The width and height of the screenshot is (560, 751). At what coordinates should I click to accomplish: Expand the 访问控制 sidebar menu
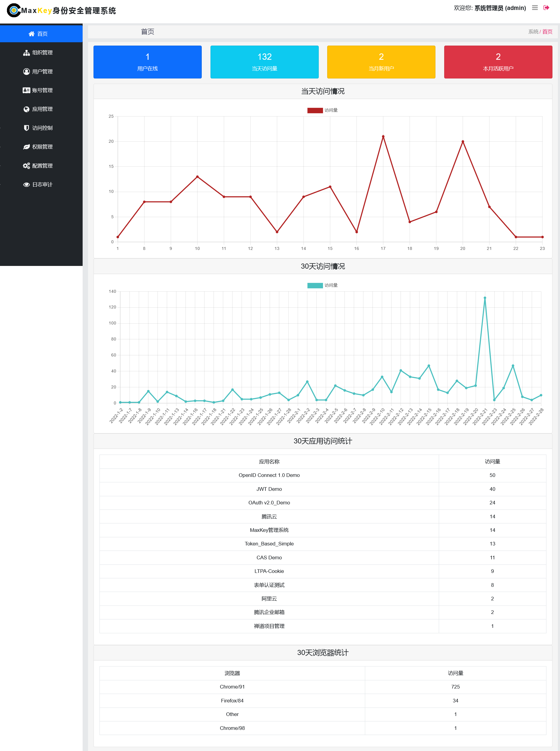click(42, 128)
